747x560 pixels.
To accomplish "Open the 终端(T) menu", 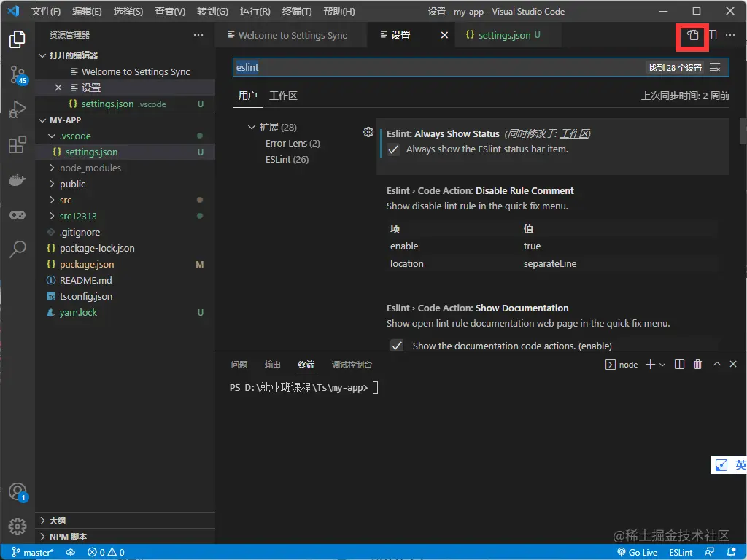I will pos(296,12).
